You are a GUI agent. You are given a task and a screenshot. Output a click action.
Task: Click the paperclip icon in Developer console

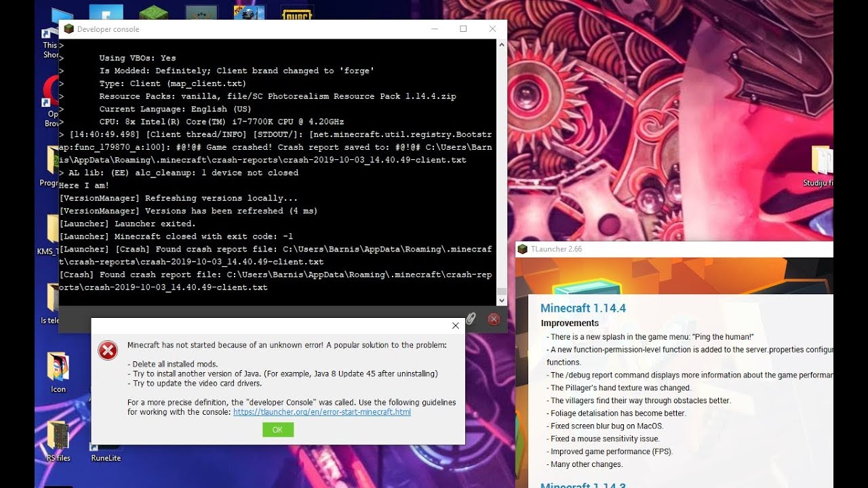click(471, 319)
